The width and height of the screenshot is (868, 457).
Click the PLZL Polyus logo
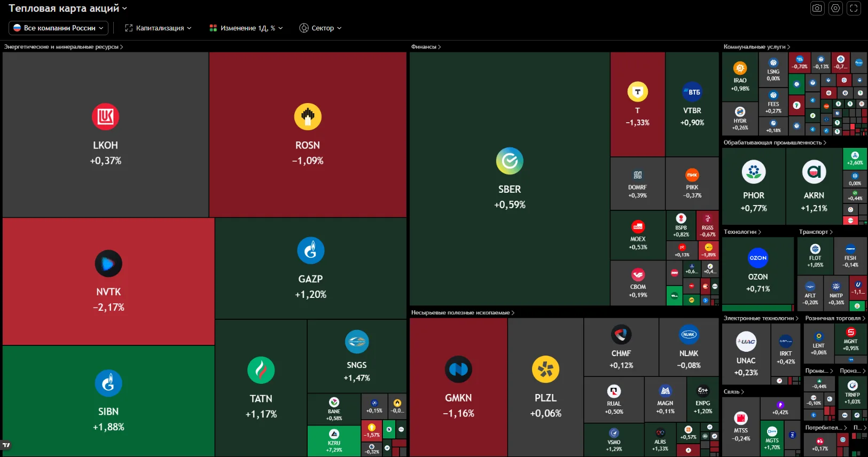point(545,369)
